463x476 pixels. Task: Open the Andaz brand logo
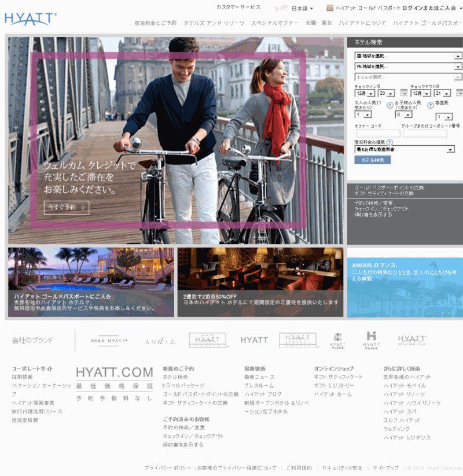(x=160, y=341)
